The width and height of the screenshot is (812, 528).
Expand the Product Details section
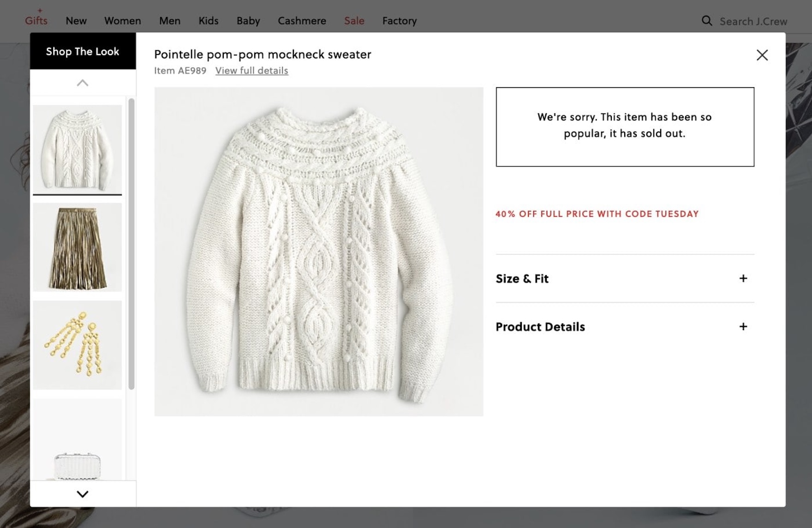(743, 327)
